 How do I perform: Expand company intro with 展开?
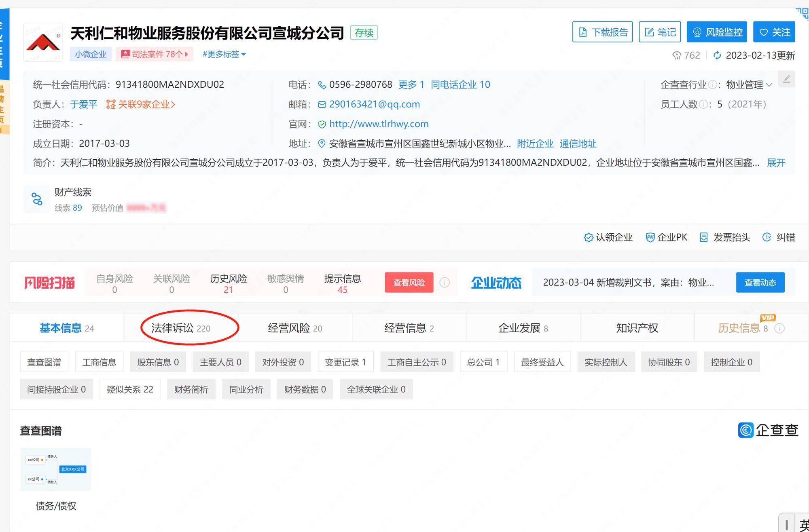776,163
